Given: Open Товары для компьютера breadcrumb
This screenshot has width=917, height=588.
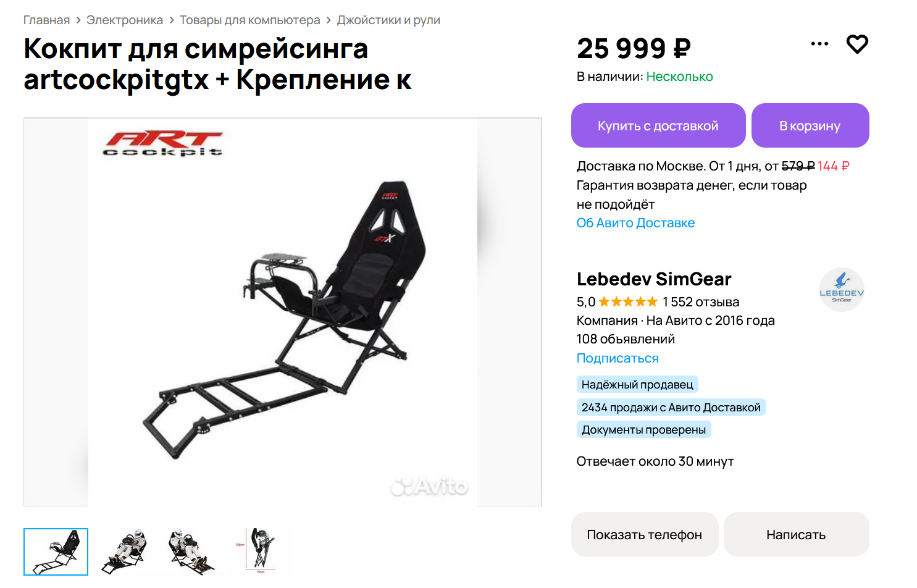Looking at the screenshot, I should point(250,20).
